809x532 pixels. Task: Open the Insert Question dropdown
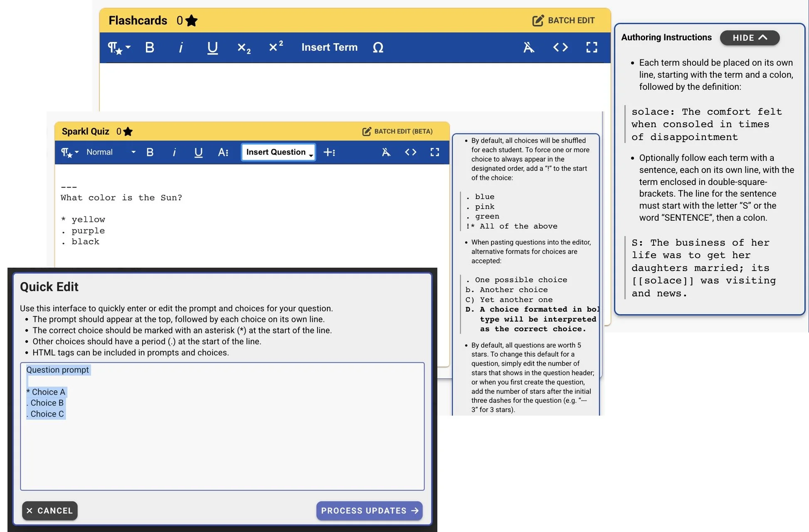point(278,152)
